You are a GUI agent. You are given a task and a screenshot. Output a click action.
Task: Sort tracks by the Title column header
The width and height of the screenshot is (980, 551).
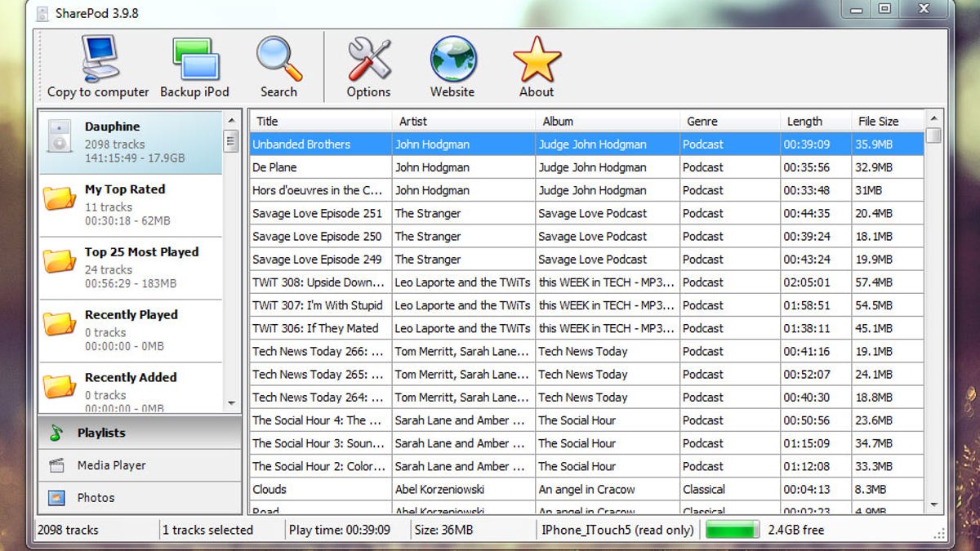click(x=320, y=121)
